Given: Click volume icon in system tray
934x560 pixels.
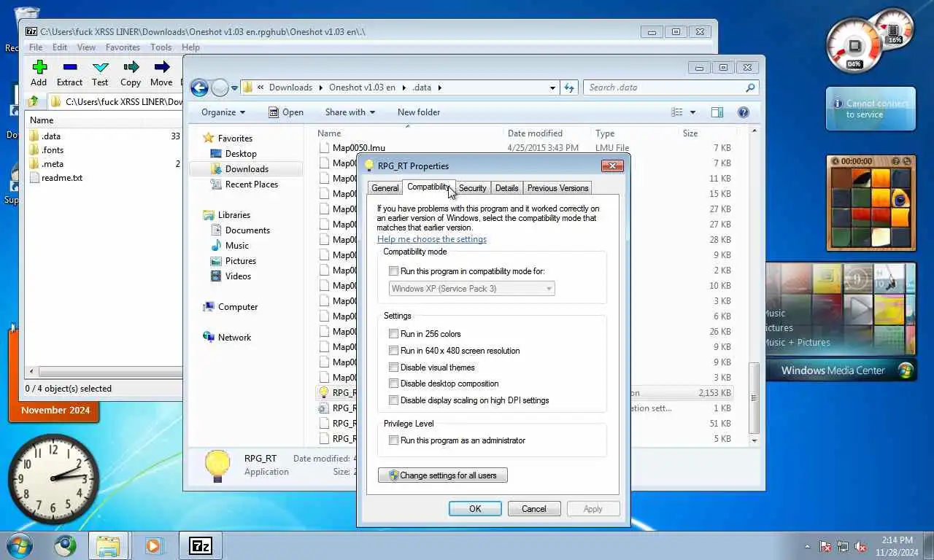Looking at the screenshot, I should [x=860, y=546].
